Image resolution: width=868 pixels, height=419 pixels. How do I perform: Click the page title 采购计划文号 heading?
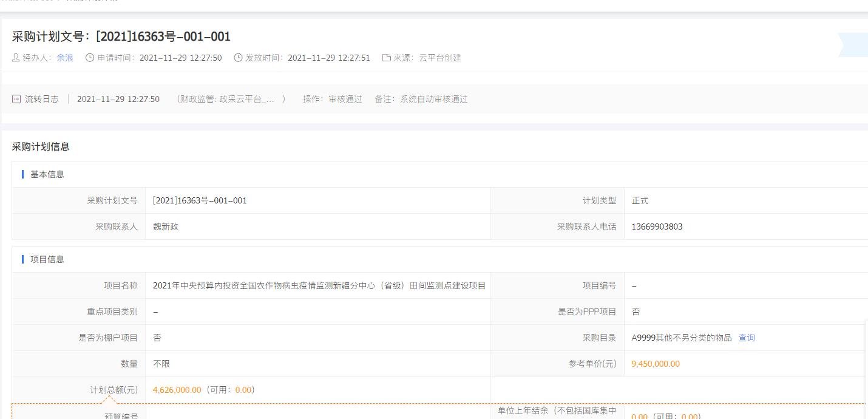121,36
